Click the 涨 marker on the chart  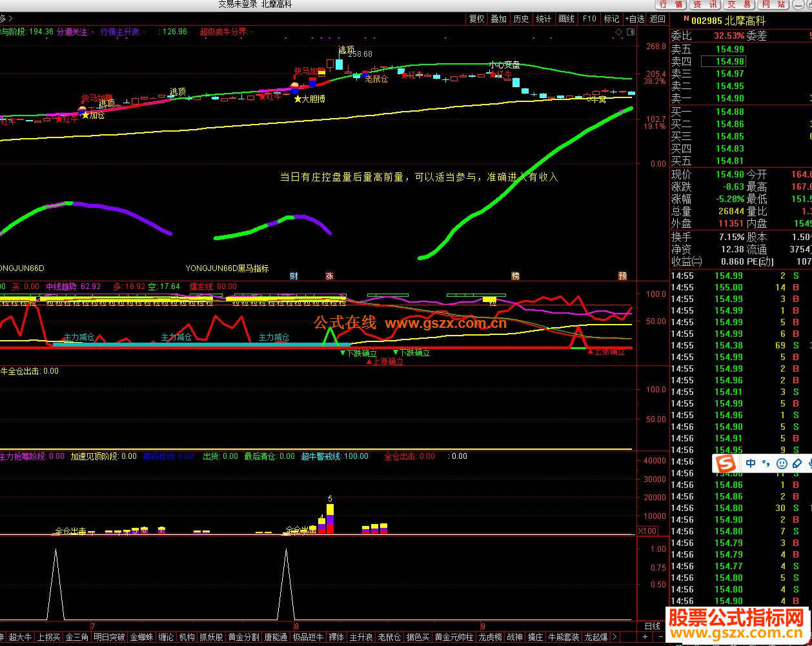(329, 276)
